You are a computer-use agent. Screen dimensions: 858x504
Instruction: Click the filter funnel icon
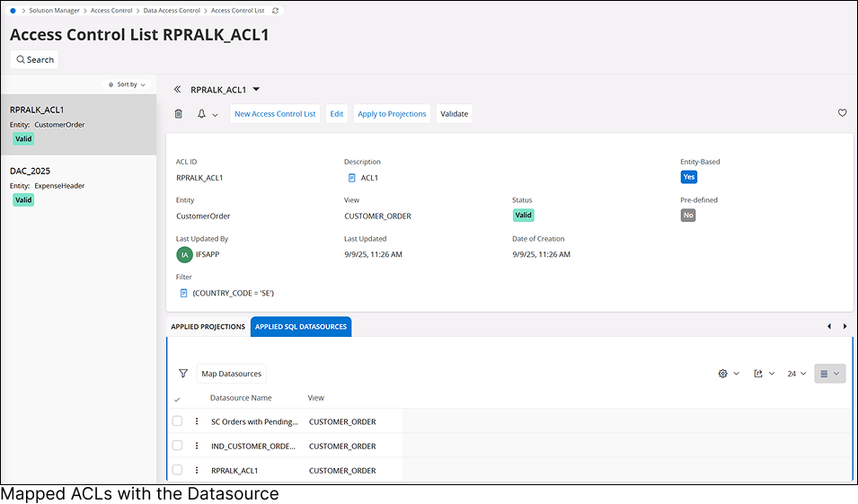tap(183, 374)
